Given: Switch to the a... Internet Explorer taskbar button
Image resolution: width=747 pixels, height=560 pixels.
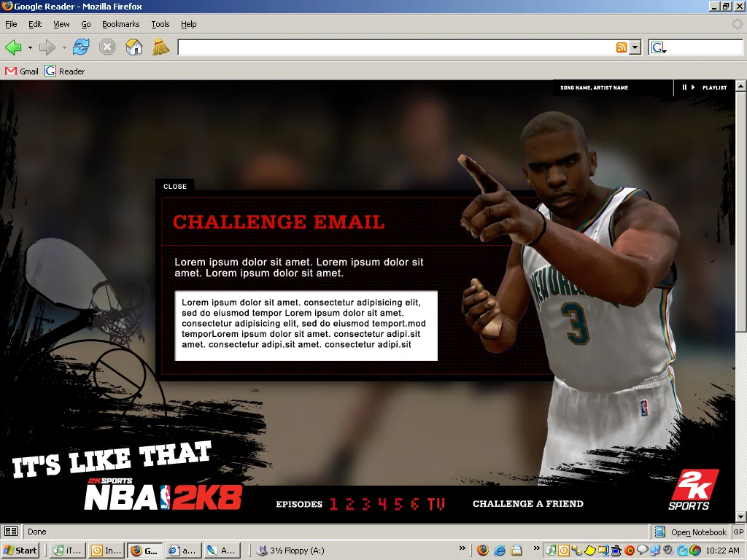Looking at the screenshot, I should (183, 551).
